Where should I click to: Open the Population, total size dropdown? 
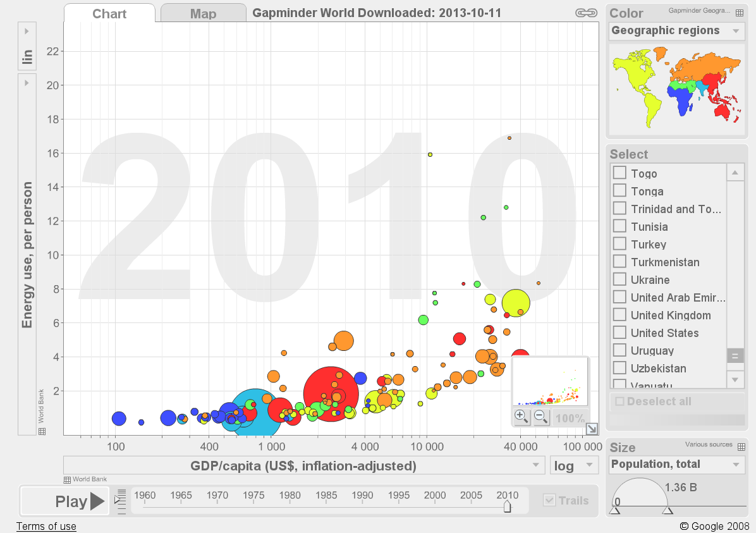(676, 465)
